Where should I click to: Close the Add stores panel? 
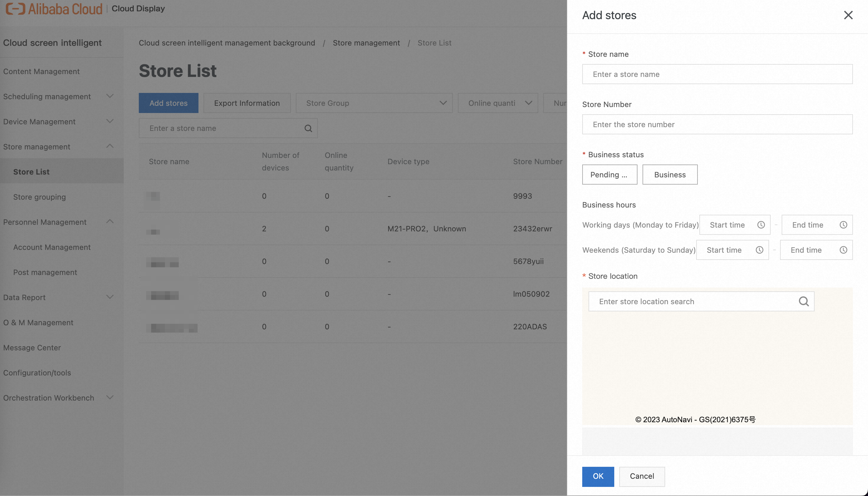pyautogui.click(x=848, y=15)
